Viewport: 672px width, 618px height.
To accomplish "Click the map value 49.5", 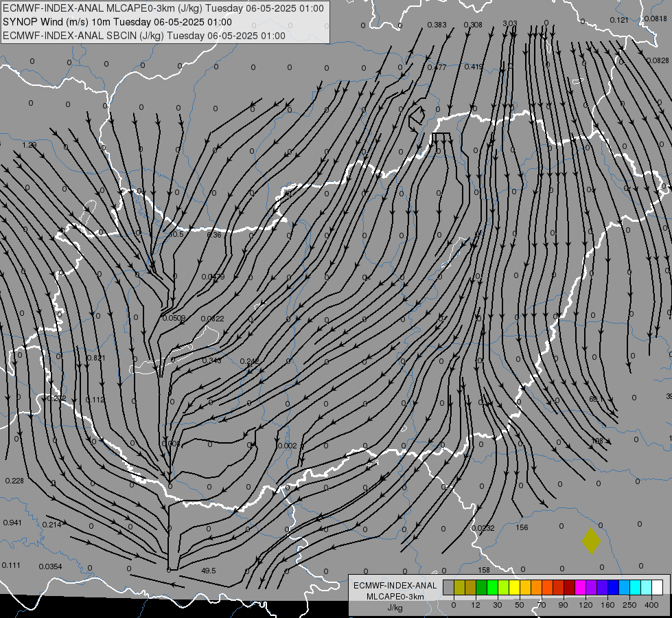I will coord(208,571).
